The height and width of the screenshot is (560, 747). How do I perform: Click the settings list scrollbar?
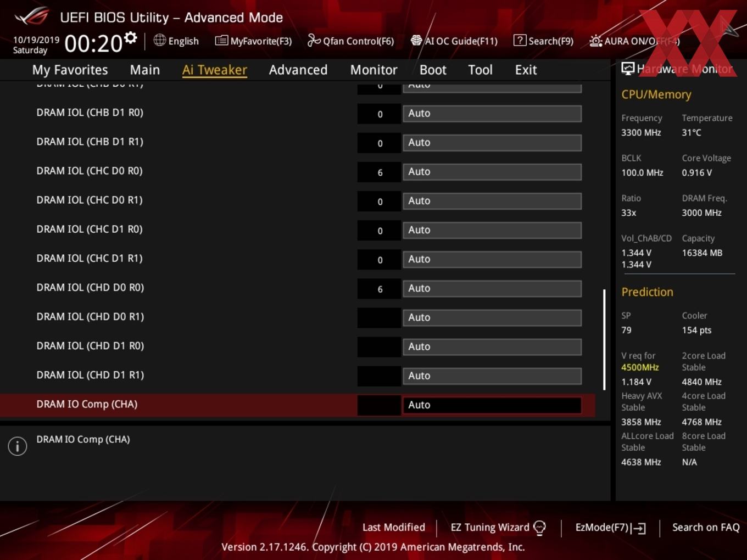pyautogui.click(x=604, y=340)
